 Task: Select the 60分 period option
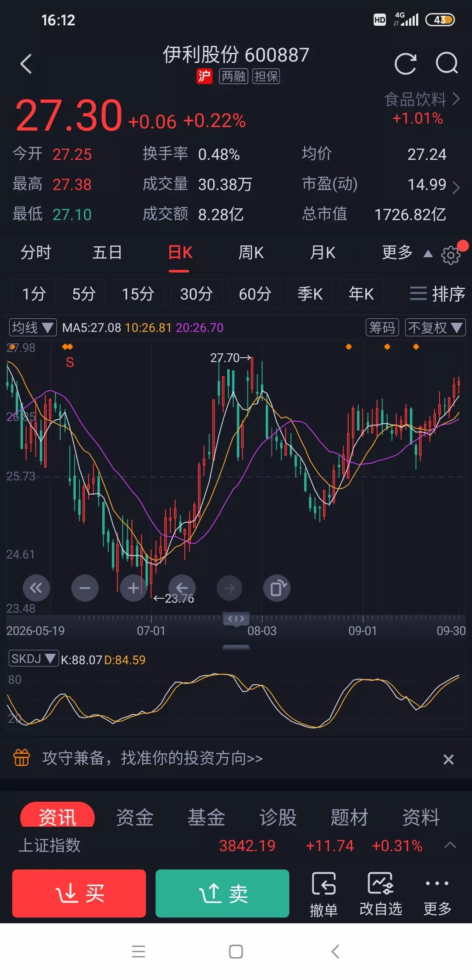(255, 293)
